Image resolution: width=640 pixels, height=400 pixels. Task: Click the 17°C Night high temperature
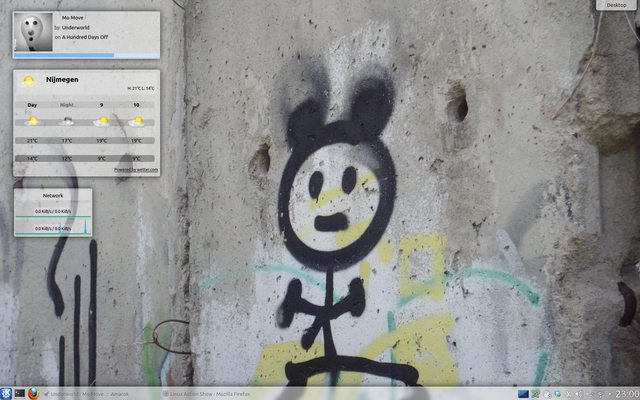coord(67,141)
